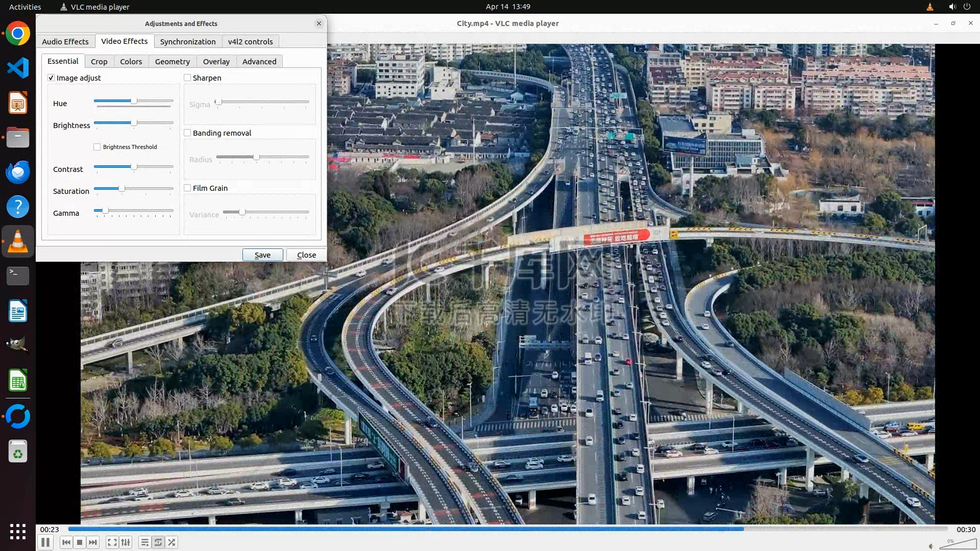Click on the Saturation slider track
Image resolution: width=980 pixels, height=551 pixels.
tap(148, 189)
